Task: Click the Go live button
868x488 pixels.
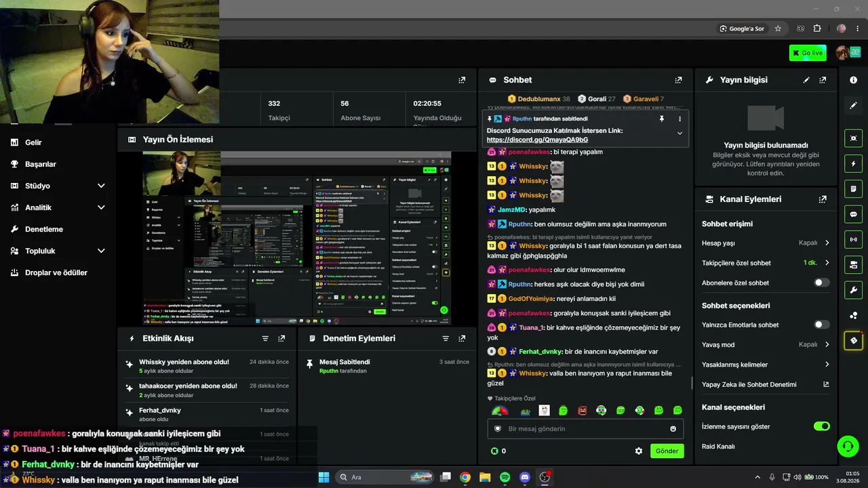Action: coord(808,53)
